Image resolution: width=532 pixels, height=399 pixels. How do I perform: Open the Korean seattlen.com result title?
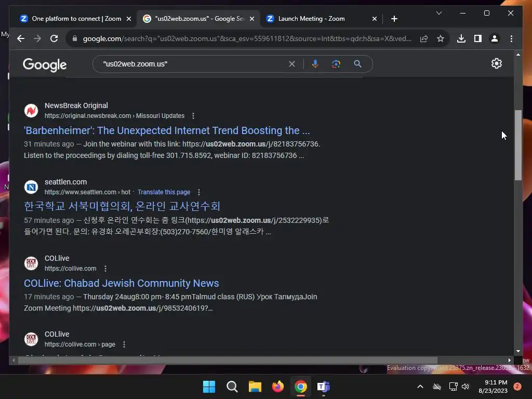tap(122, 206)
